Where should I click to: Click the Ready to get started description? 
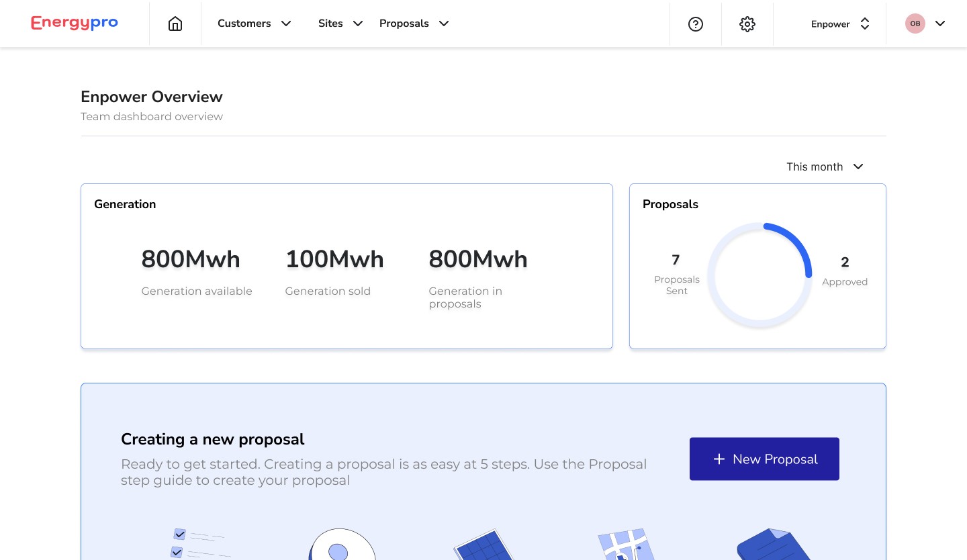[383, 472]
